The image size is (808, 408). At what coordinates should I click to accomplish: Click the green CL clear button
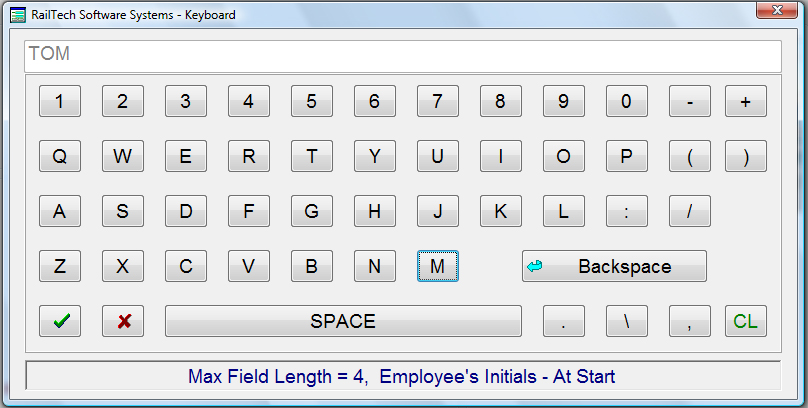[745, 321]
